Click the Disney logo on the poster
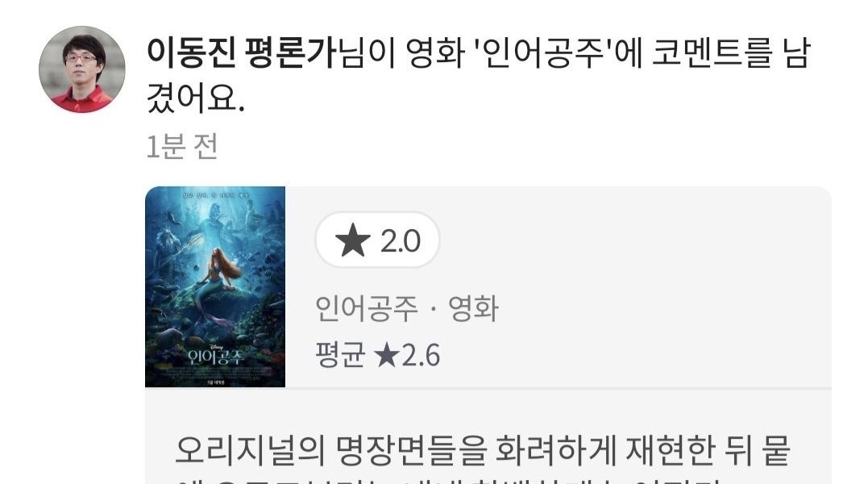 tap(215, 347)
